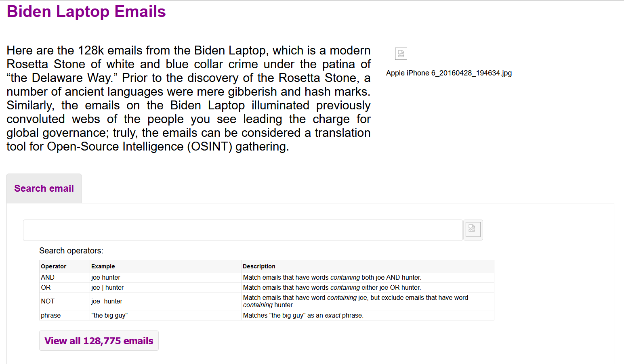624x364 pixels.
Task: Open the Search email tab
Action: coord(44,188)
